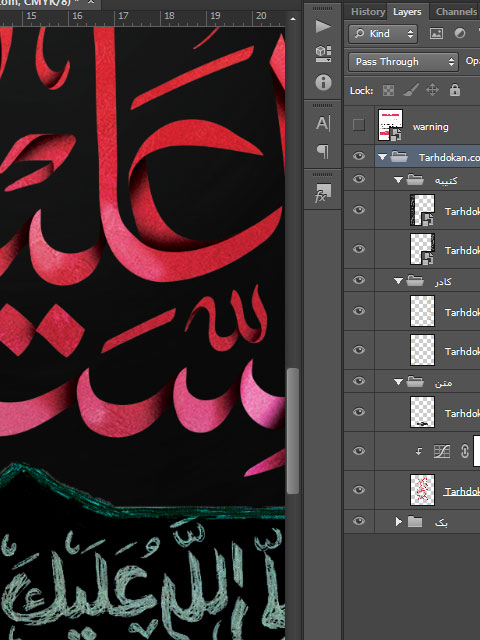480x640 pixels.
Task: Open the Character panel icon
Action: (x=323, y=123)
